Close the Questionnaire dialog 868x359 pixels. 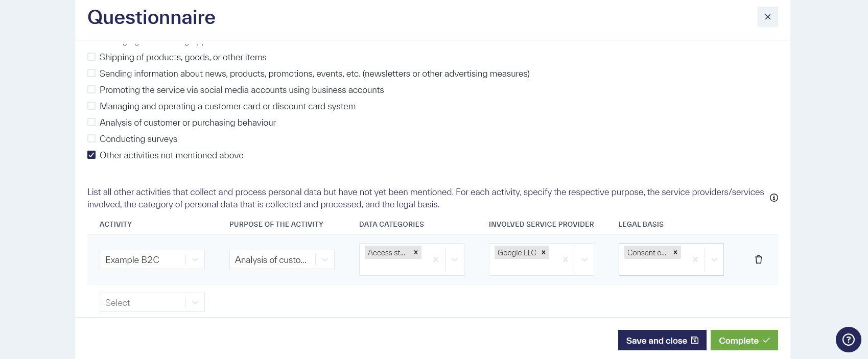[767, 17]
